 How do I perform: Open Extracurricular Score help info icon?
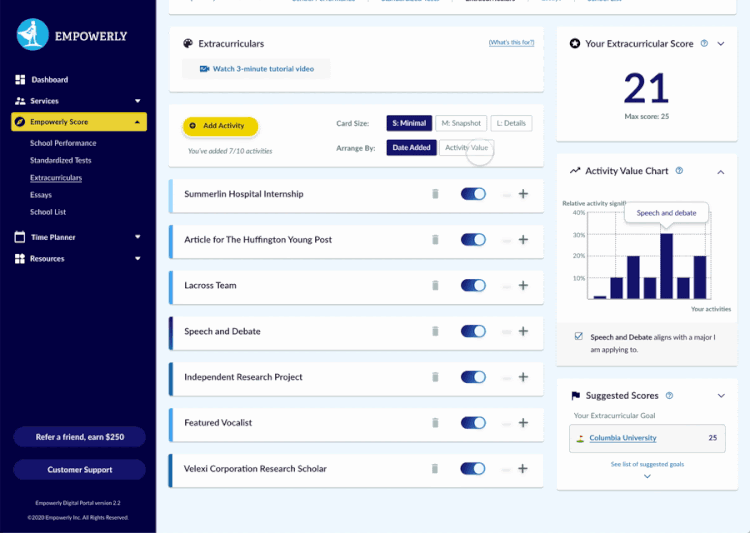tap(704, 44)
